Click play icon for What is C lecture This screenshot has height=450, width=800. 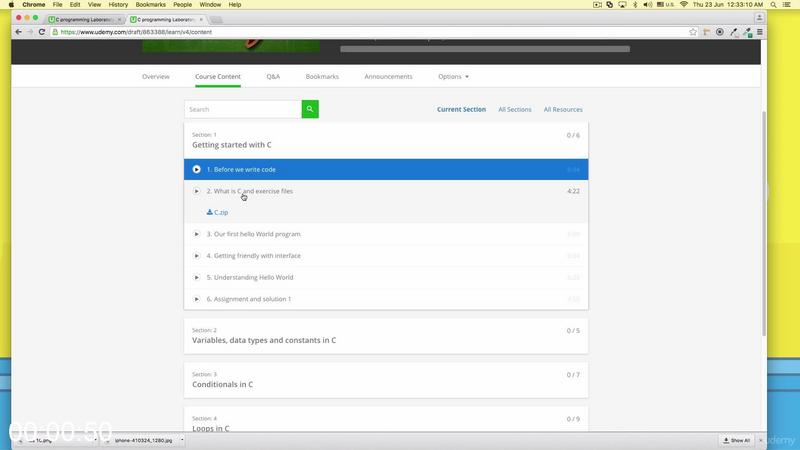(196, 191)
